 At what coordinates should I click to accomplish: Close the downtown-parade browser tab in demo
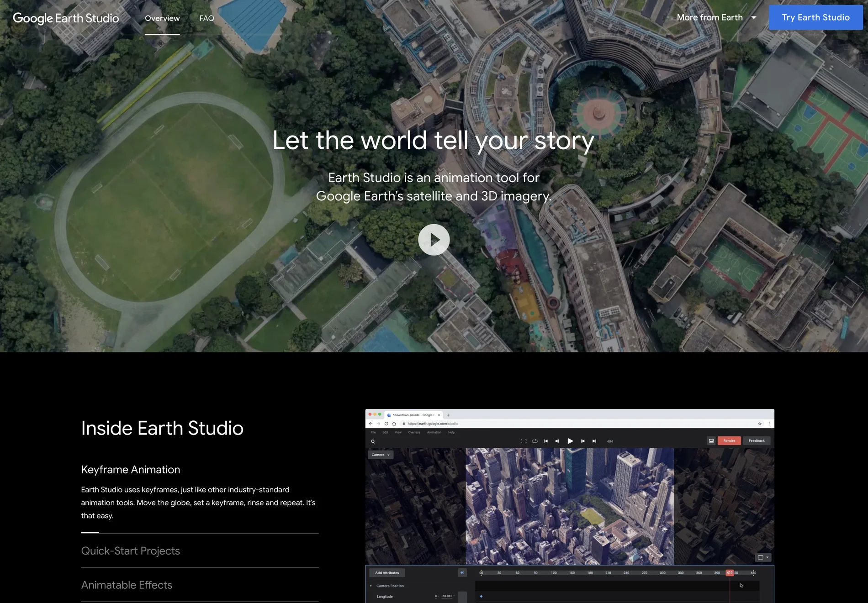tap(439, 415)
